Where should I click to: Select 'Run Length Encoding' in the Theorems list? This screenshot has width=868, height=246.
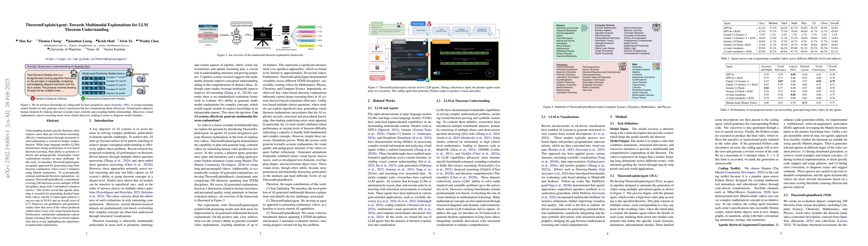point(208,36)
